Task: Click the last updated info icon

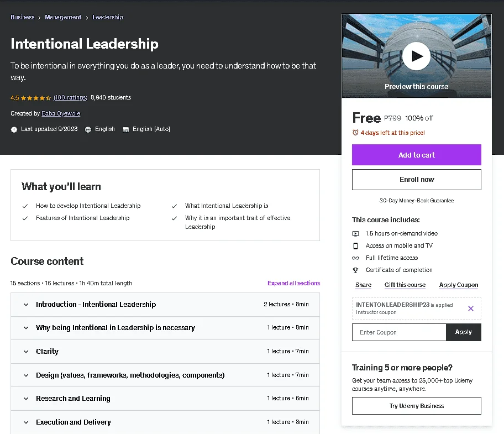Action: [x=14, y=129]
